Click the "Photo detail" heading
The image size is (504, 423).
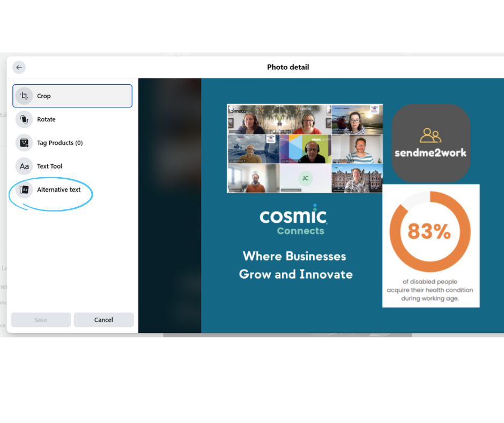tap(288, 67)
